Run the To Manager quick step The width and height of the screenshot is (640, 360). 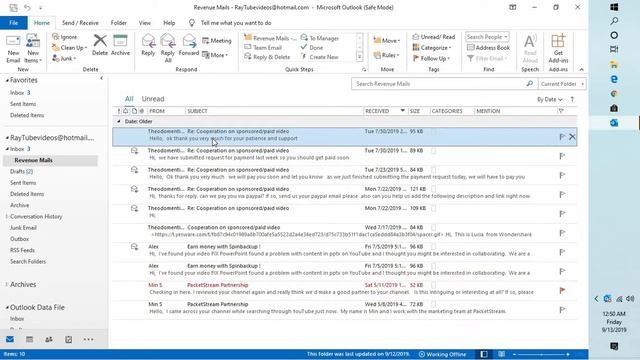[x=320, y=38]
